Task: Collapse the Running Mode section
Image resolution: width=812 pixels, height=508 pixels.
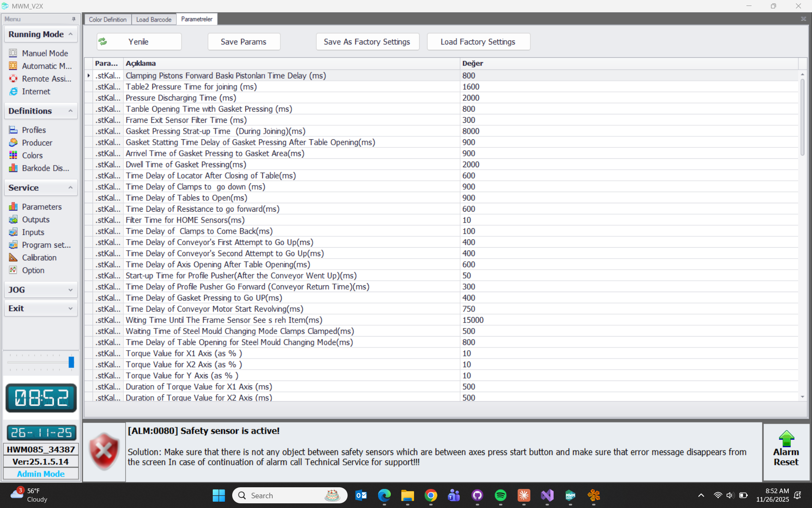Action: (x=70, y=34)
